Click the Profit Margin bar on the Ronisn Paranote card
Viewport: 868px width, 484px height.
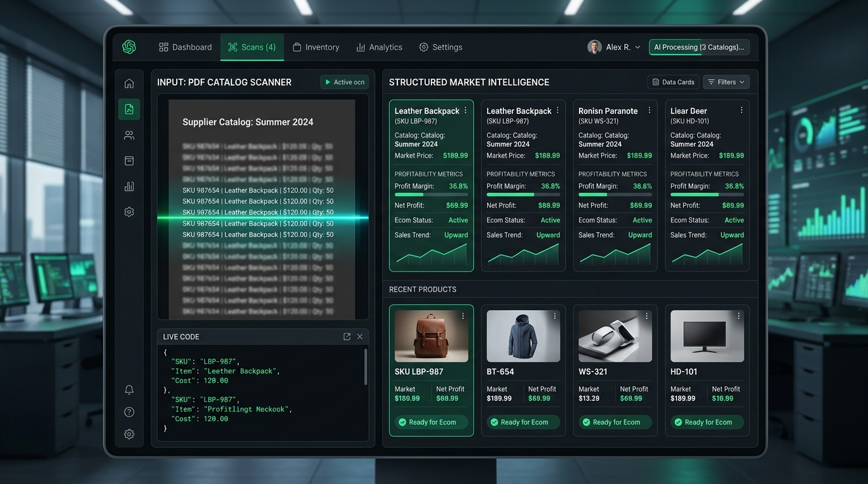[615, 195]
